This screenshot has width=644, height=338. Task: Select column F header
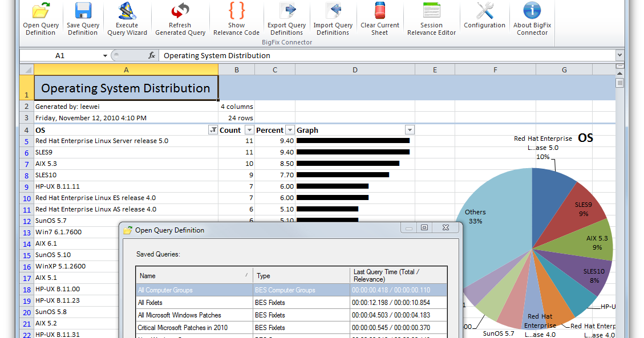coord(495,70)
